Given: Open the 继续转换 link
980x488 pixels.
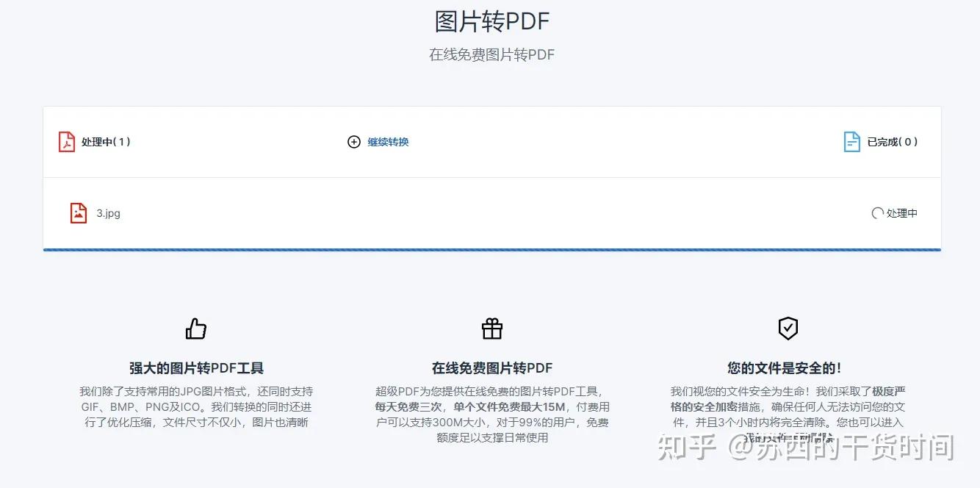Looking at the screenshot, I should coord(387,142).
